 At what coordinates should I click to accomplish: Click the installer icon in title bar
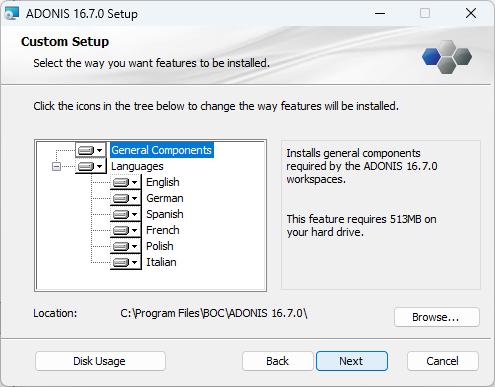[12, 14]
